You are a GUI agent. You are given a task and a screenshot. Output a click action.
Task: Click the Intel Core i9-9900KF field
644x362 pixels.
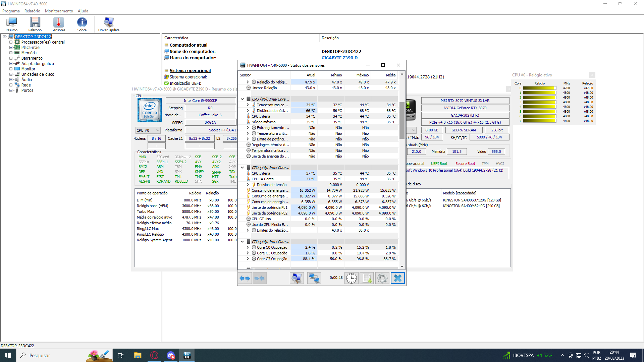pyautogui.click(x=201, y=101)
